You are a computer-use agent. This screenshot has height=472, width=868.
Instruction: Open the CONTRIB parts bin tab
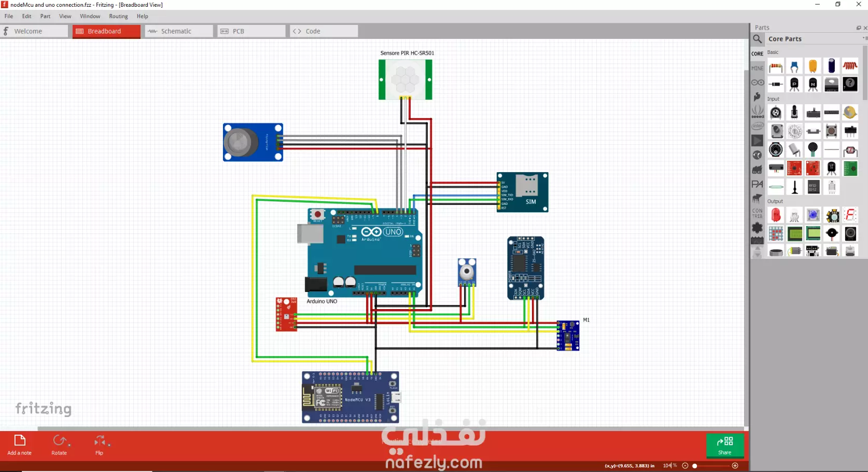[x=757, y=213]
